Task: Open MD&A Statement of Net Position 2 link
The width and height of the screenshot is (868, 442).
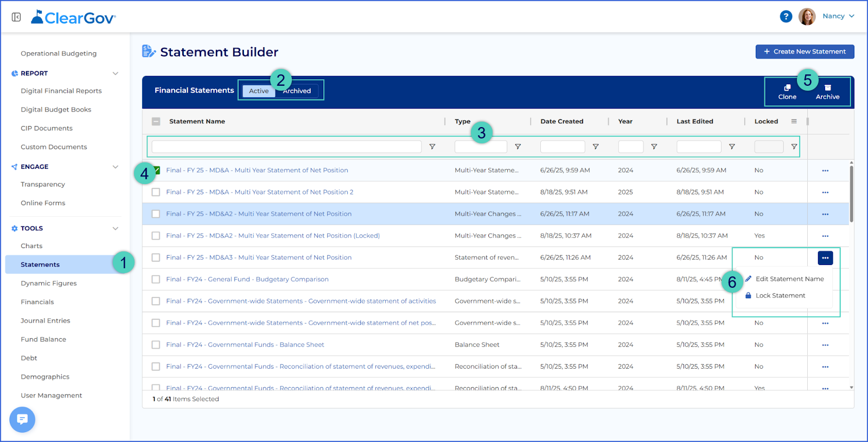Action: pos(260,192)
